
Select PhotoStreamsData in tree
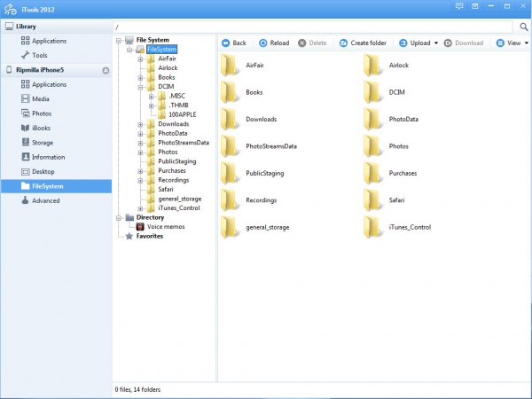(x=184, y=143)
